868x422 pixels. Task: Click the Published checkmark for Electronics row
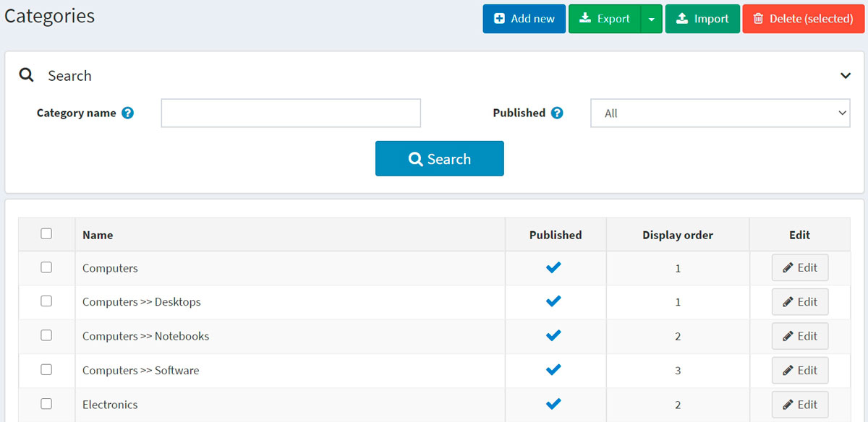coord(553,405)
